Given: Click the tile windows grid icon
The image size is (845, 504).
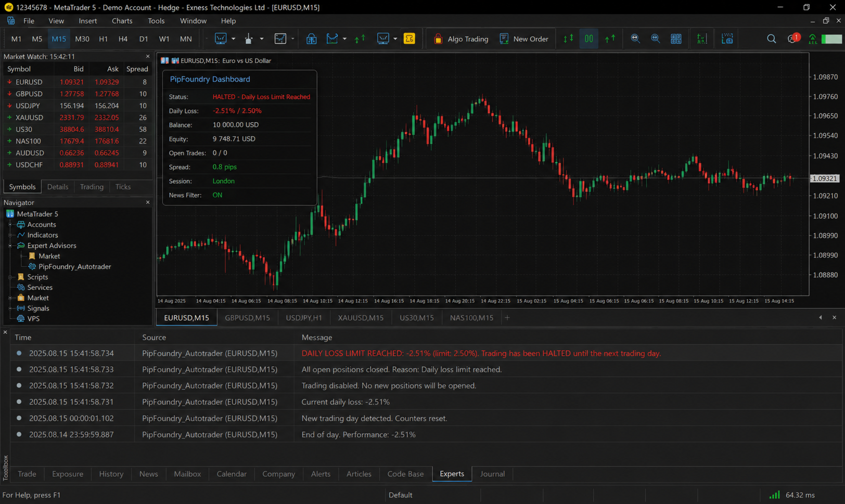Looking at the screenshot, I should point(676,39).
